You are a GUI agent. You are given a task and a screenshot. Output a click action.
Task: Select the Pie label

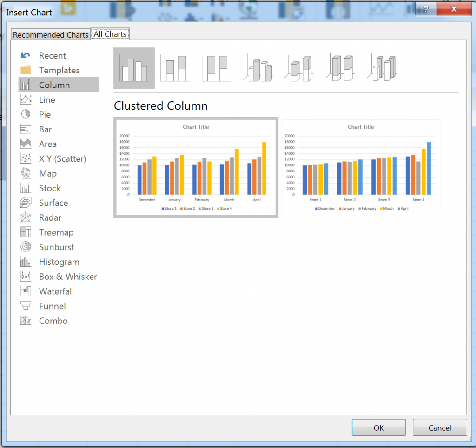[x=45, y=114]
